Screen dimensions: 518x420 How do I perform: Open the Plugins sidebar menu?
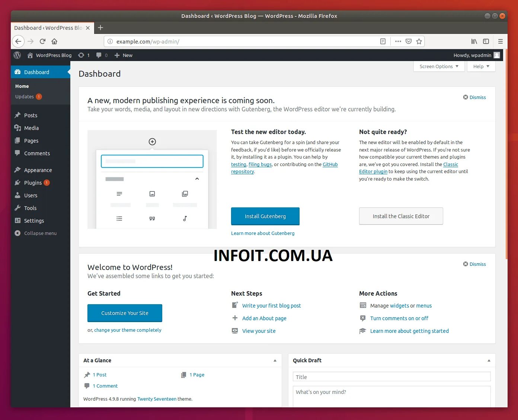41,182
